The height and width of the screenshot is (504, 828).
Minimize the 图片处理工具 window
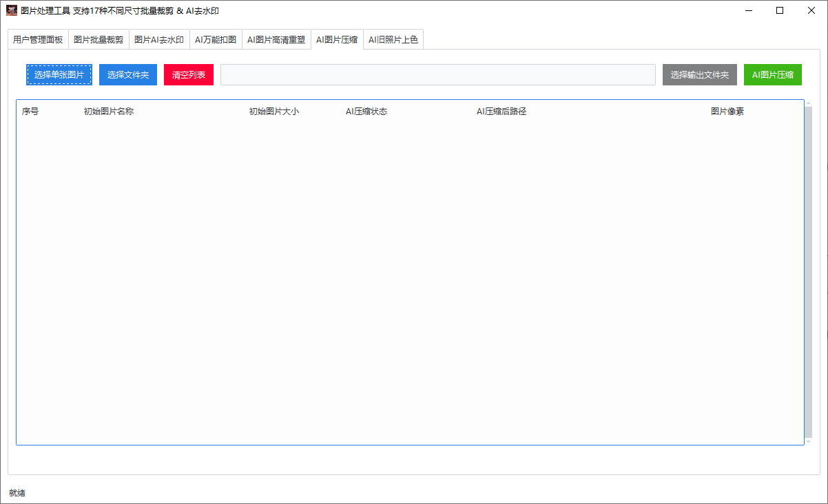point(748,10)
